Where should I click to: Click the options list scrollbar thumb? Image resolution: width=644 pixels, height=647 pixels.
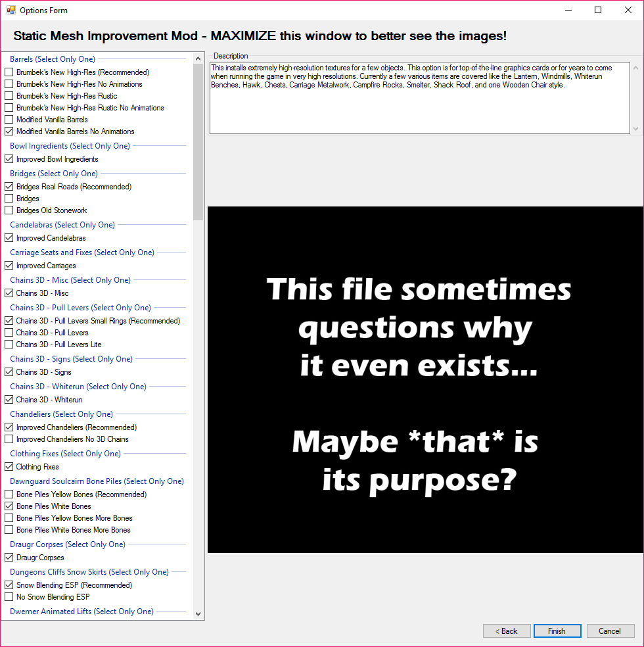(198, 142)
